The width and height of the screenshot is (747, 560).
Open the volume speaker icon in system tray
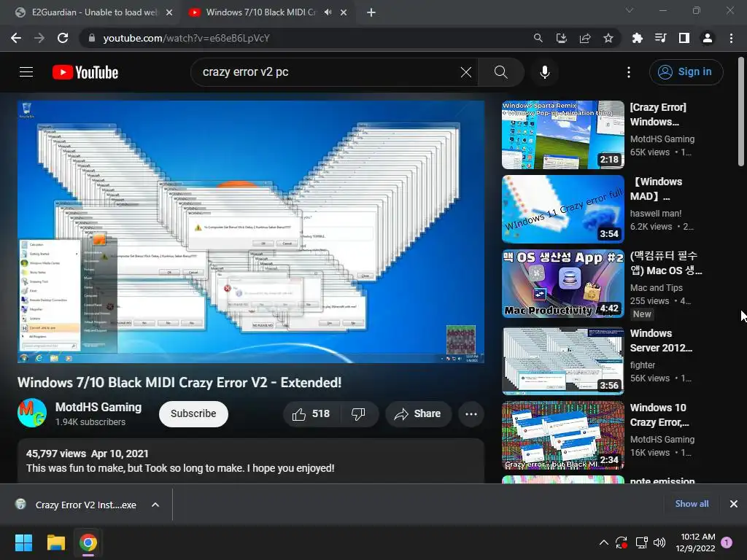tap(659, 542)
